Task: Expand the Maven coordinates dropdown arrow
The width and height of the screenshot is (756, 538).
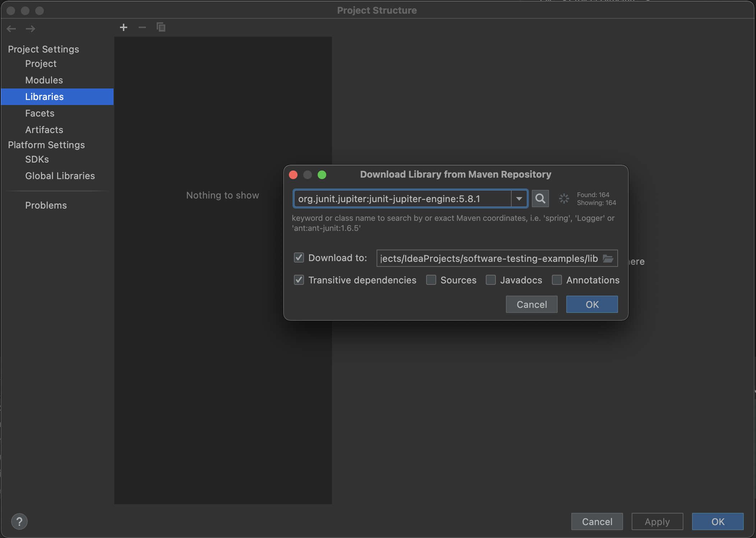Action: coord(519,199)
